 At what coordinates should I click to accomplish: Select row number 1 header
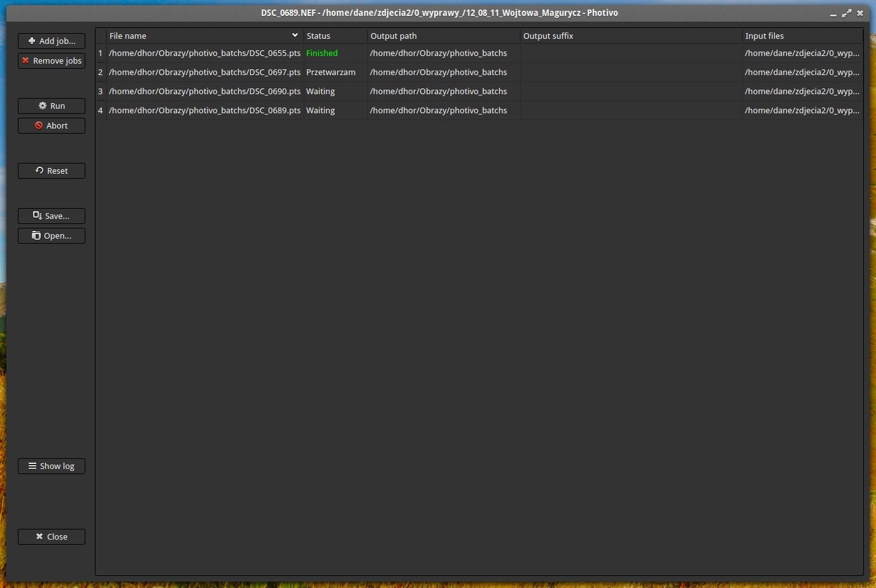pyautogui.click(x=101, y=53)
